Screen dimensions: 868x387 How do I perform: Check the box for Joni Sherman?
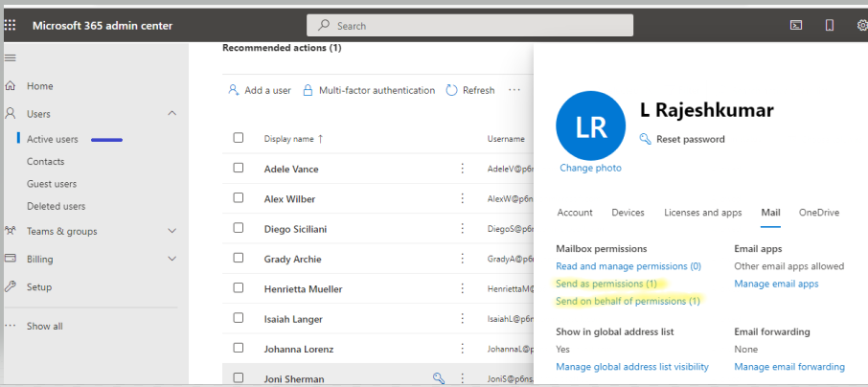[x=238, y=377]
